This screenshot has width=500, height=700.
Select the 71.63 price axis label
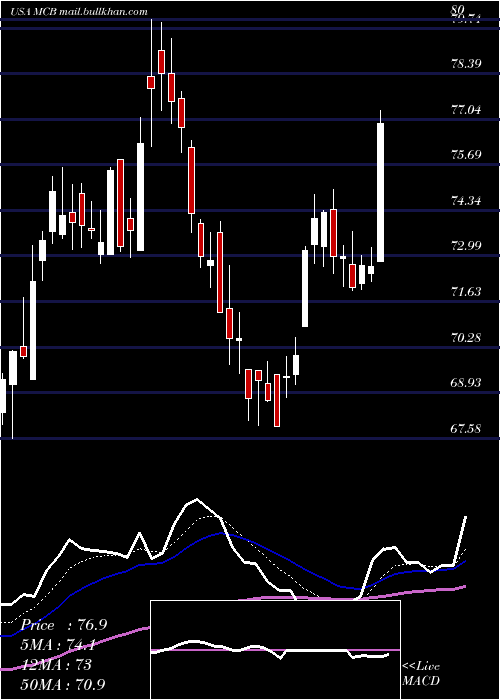(467, 292)
